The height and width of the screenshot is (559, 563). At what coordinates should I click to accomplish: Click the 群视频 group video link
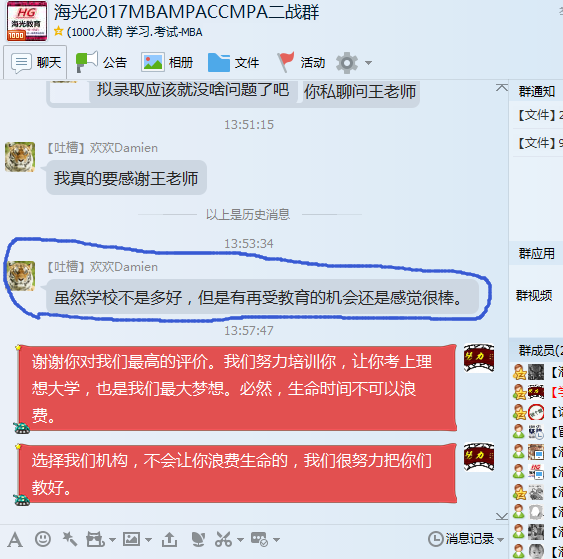(534, 295)
